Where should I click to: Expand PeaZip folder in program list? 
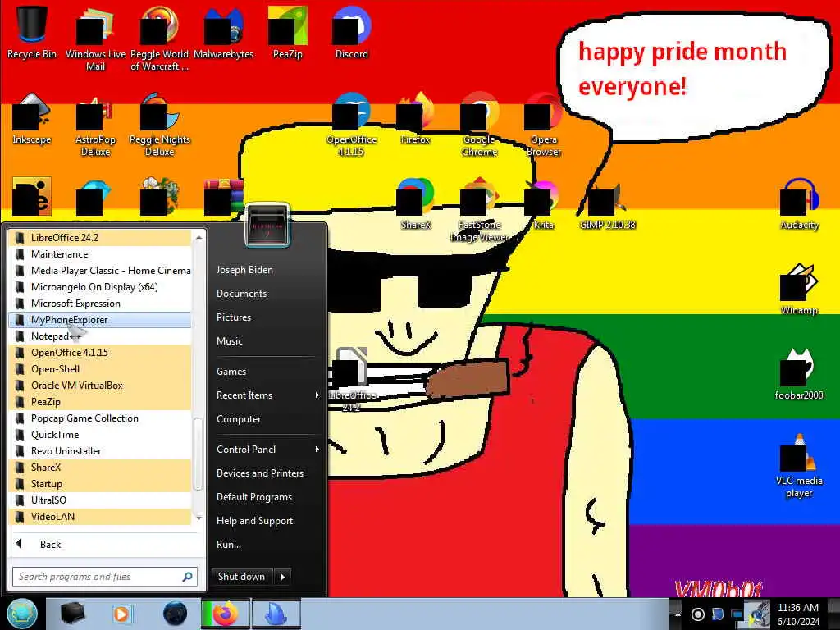pyautogui.click(x=99, y=402)
